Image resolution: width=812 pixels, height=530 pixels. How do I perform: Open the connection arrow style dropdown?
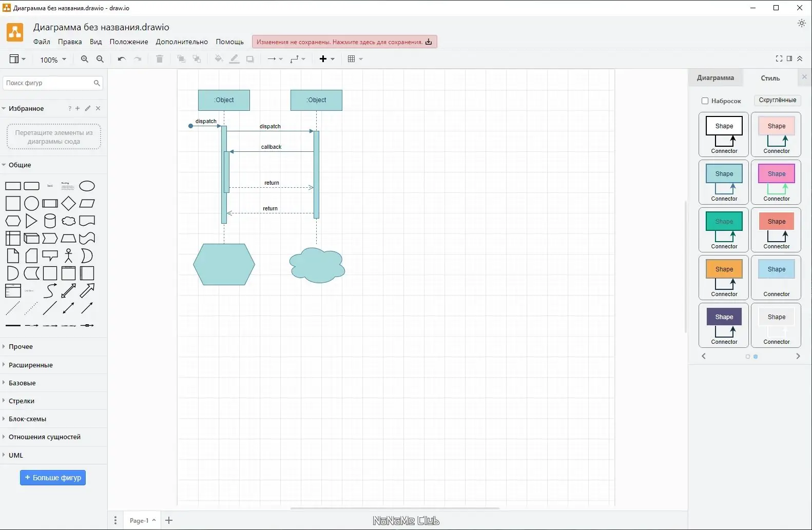275,59
